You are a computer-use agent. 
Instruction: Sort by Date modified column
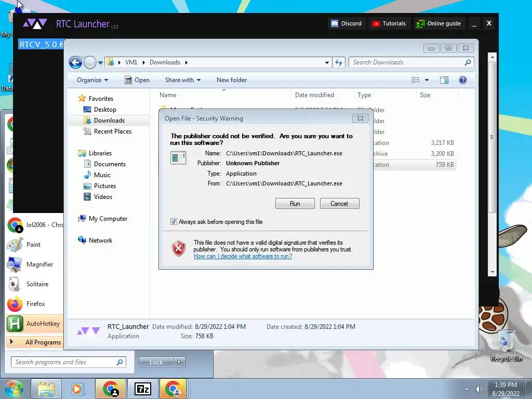click(322, 95)
